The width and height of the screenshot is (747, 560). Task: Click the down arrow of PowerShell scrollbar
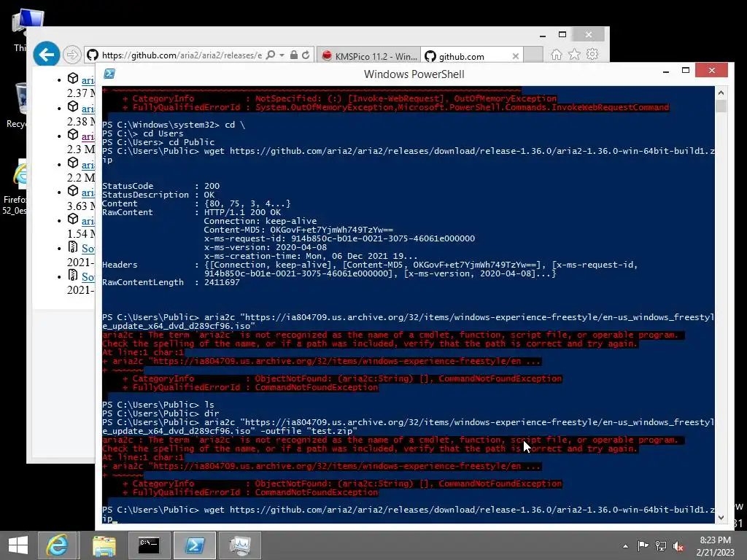point(721,517)
